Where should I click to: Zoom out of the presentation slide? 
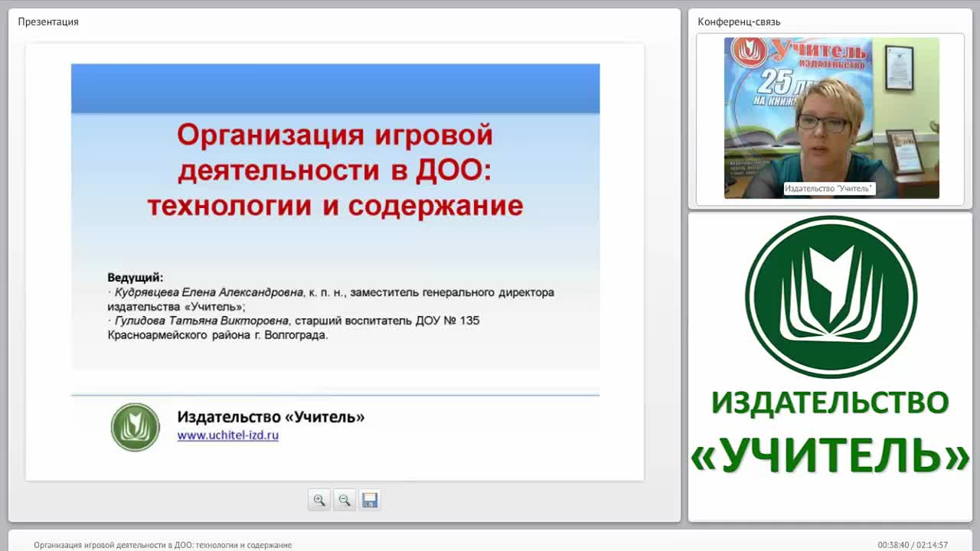point(345,500)
